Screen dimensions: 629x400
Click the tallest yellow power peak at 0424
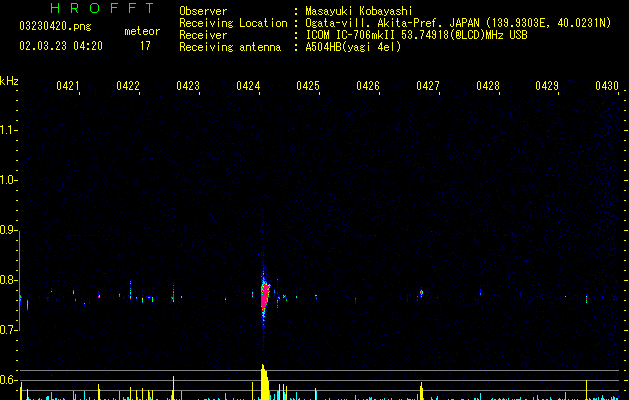tap(264, 382)
